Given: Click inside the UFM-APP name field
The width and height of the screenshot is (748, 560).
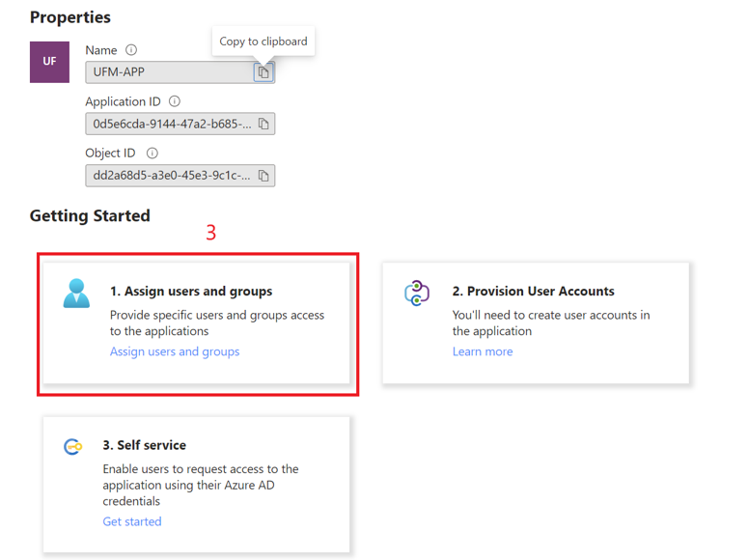Looking at the screenshot, I should [168, 72].
